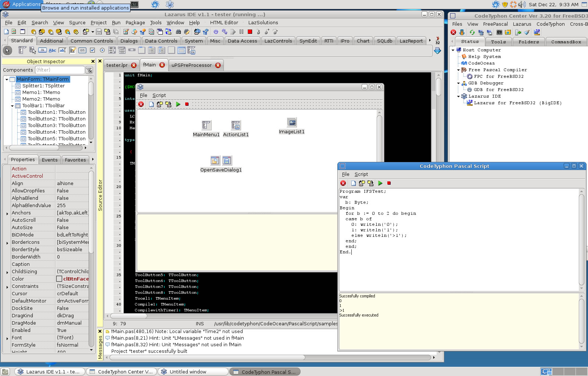
Task: Open the uPSPreProcessor editor tab
Action: [196, 65]
